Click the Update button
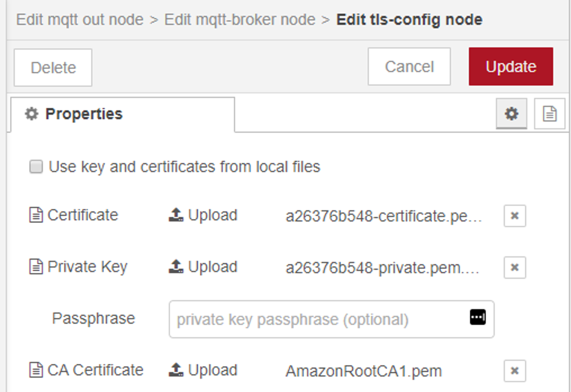Image resolution: width=571 pixels, height=392 pixels. (x=510, y=66)
